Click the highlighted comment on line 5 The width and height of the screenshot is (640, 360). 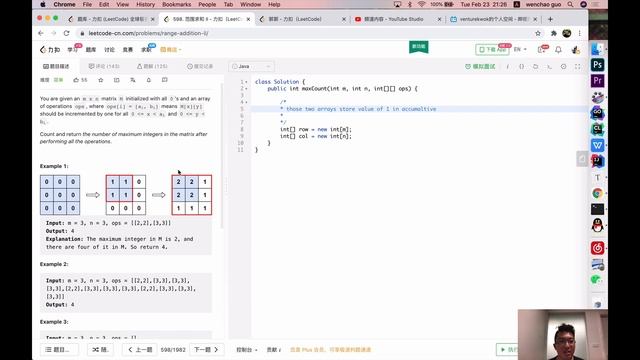[358, 109]
